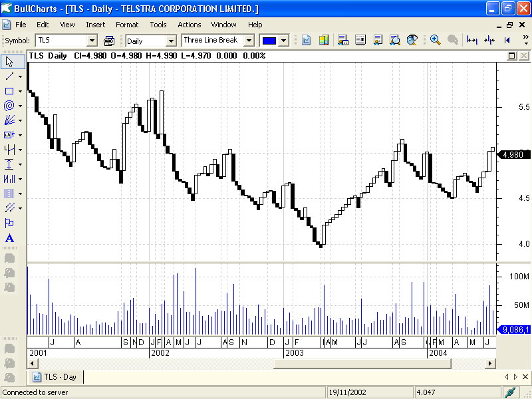Open the Daily period dropdown
This screenshot has width=532, height=399.
coord(172,41)
